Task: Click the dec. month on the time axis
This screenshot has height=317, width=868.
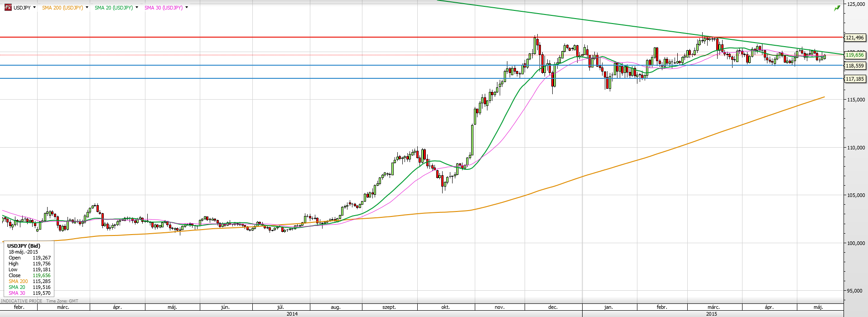Action: click(553, 307)
